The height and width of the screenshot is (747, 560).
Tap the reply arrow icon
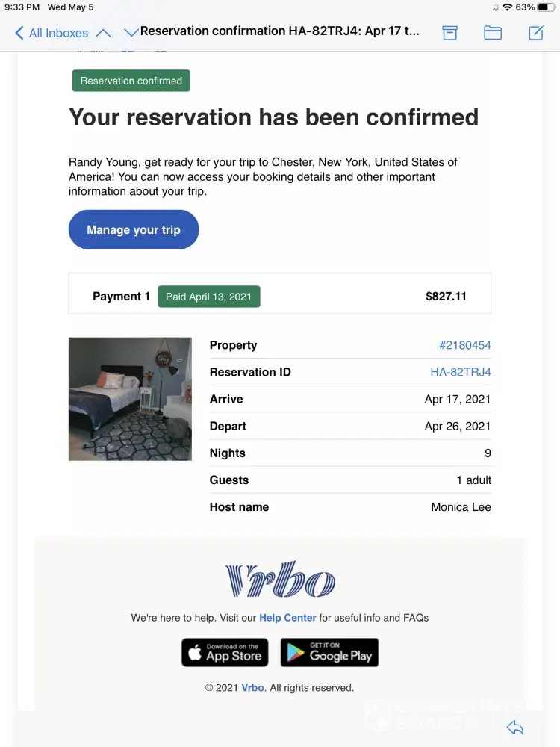(514, 728)
